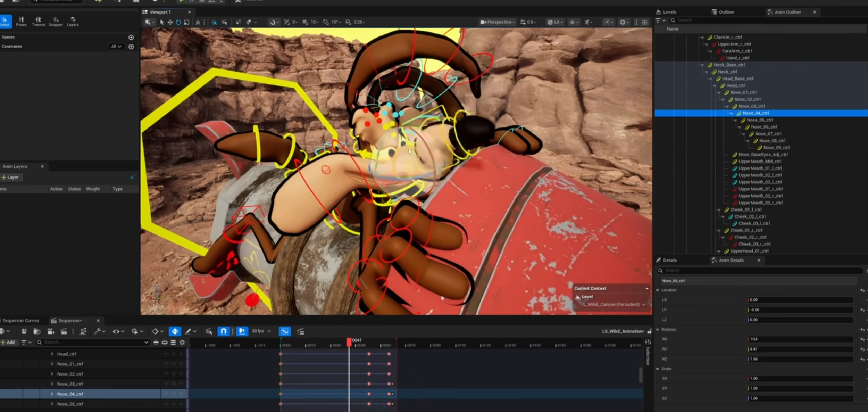Switch to the Outliner tab
Screen dimensions: 868x412
723,12
